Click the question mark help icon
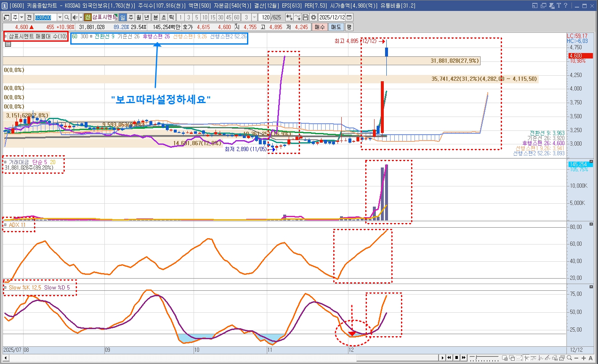 [566, 5]
